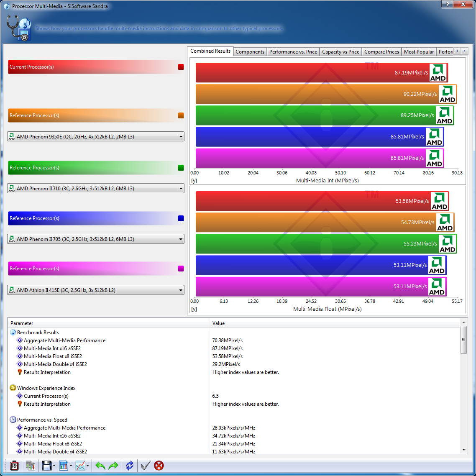Viewport: 476px width, 476px height.
Task: Click the grey checkmark OK icon
Action: pyautogui.click(x=146, y=466)
